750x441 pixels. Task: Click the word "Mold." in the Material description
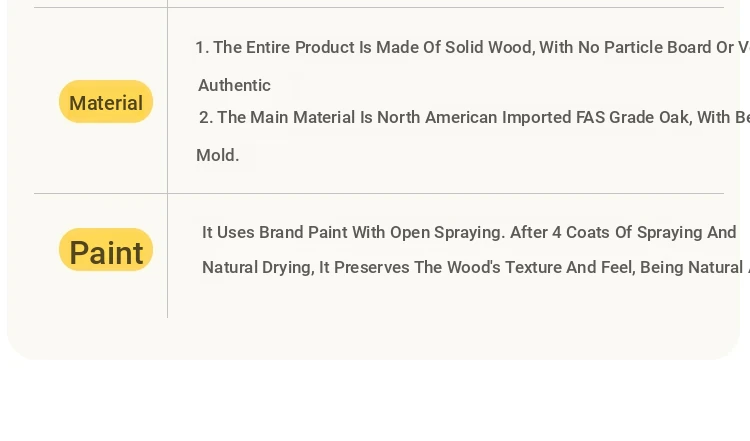tap(218, 155)
